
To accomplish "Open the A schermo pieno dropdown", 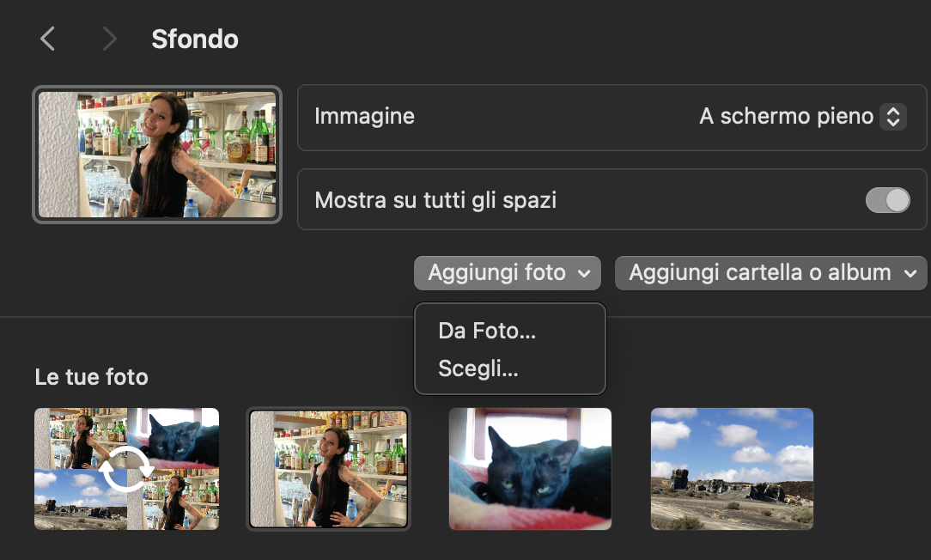I will [x=802, y=117].
